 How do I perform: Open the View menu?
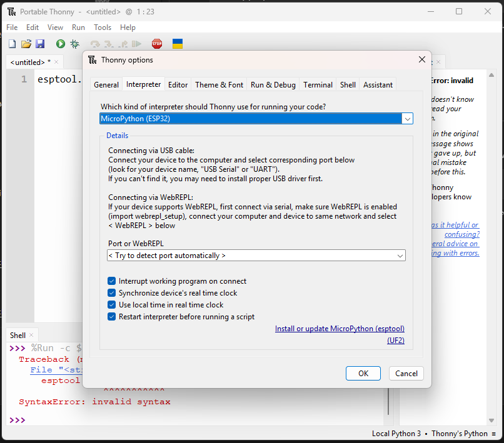(x=55, y=27)
